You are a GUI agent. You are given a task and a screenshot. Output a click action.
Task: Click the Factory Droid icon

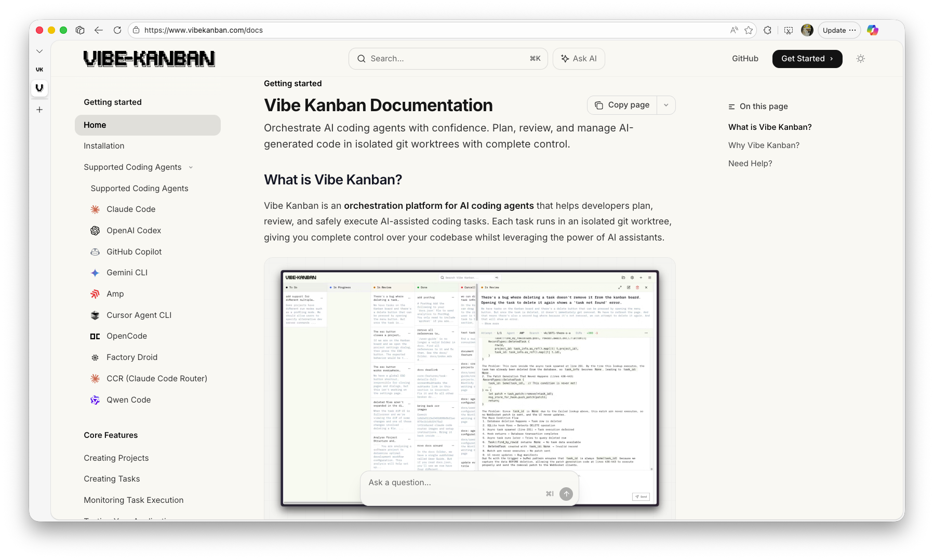pyautogui.click(x=95, y=357)
